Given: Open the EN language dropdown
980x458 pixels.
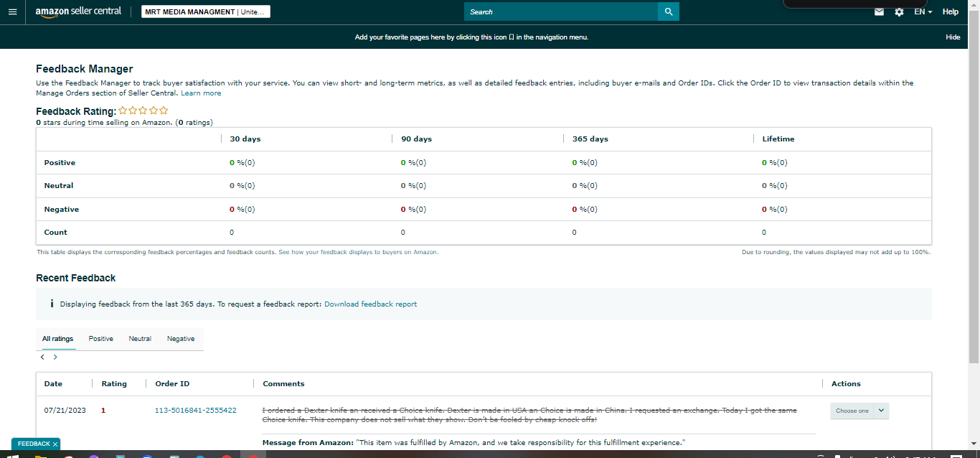Looking at the screenshot, I should 923,12.
